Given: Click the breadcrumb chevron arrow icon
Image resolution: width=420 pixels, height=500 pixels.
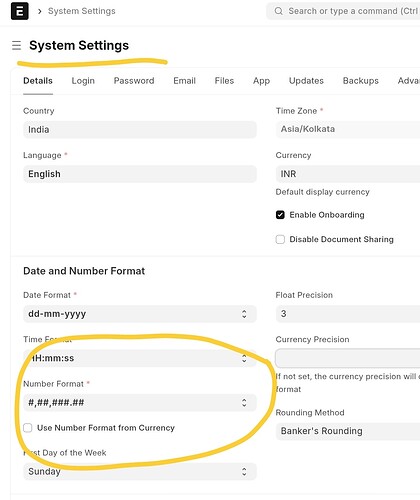Looking at the screenshot, I should [x=40, y=11].
